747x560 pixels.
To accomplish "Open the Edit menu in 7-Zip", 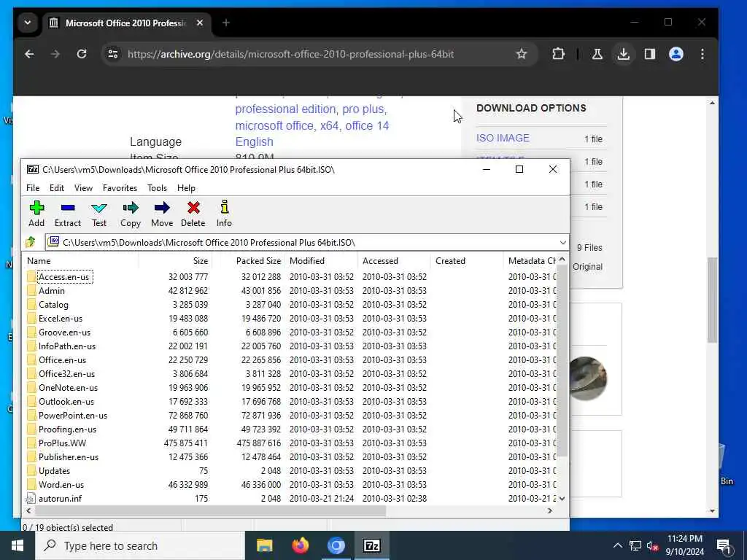I will click(57, 188).
